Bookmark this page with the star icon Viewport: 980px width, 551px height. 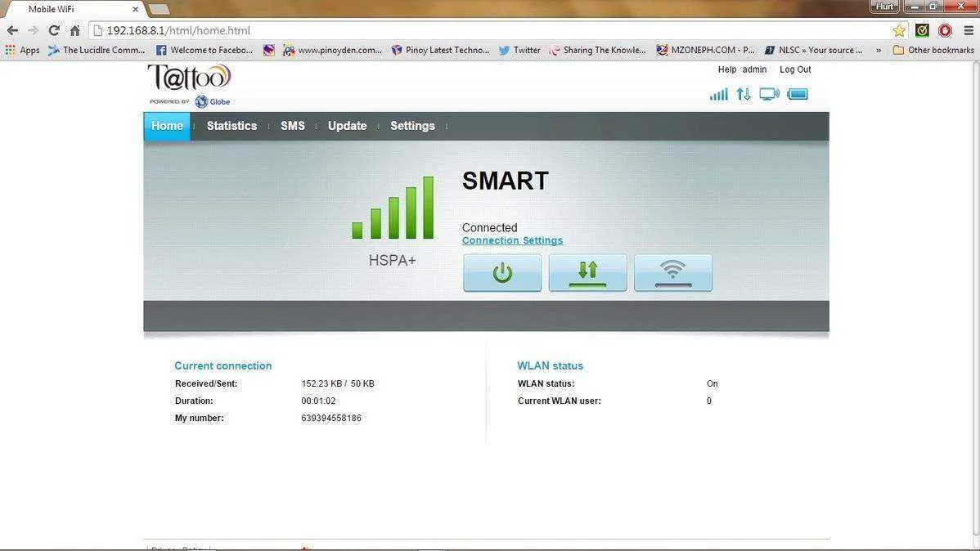click(x=899, y=30)
